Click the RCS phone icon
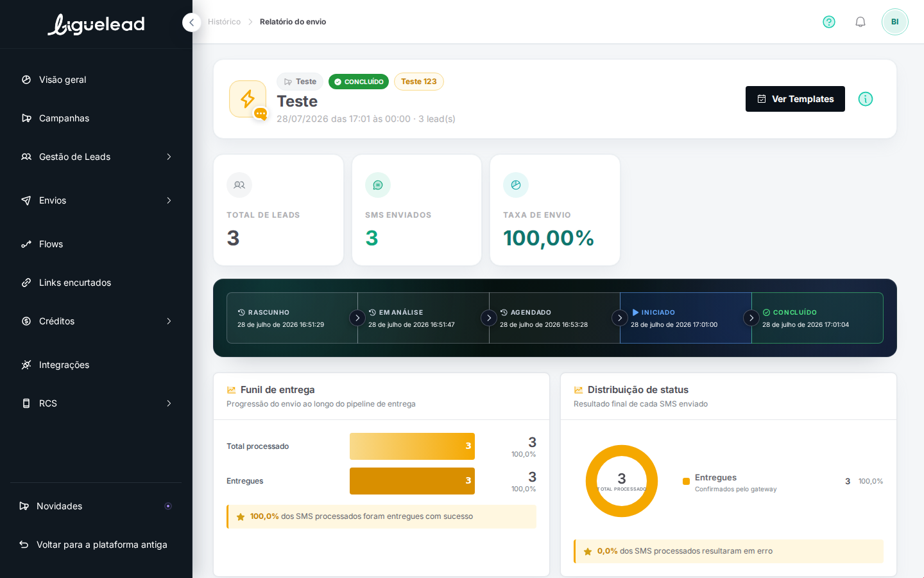The width and height of the screenshot is (924, 578). point(26,403)
